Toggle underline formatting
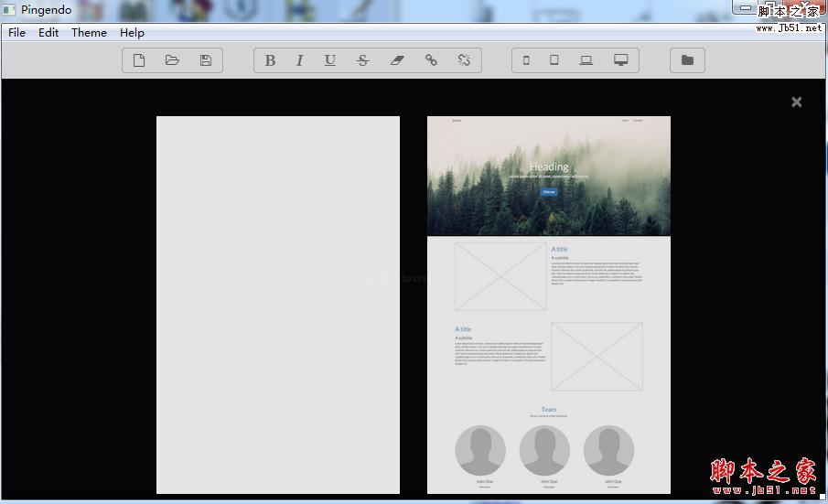This screenshot has height=504, width=828. 330,60
